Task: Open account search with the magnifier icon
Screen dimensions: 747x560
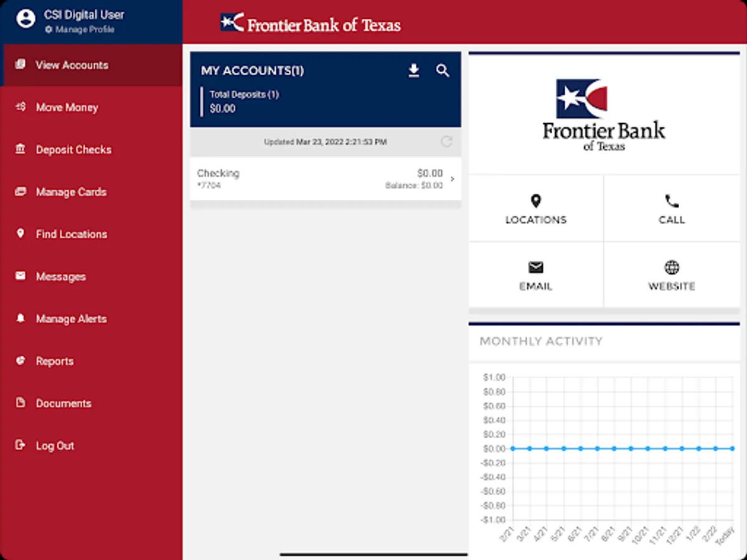Action: click(443, 70)
